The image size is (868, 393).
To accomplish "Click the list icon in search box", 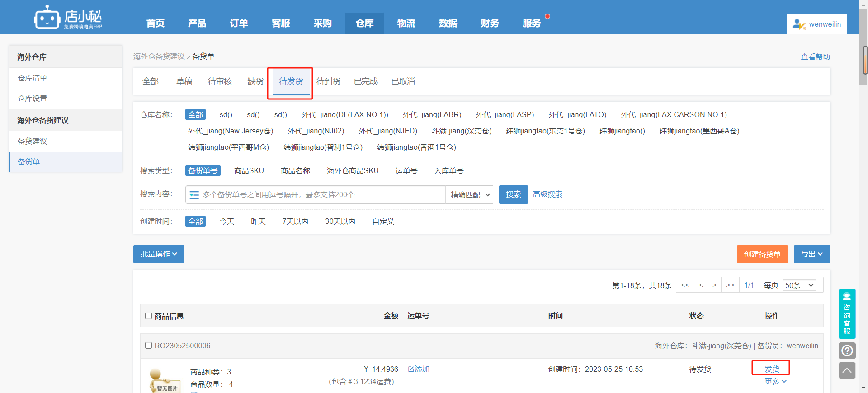I will 194,195.
